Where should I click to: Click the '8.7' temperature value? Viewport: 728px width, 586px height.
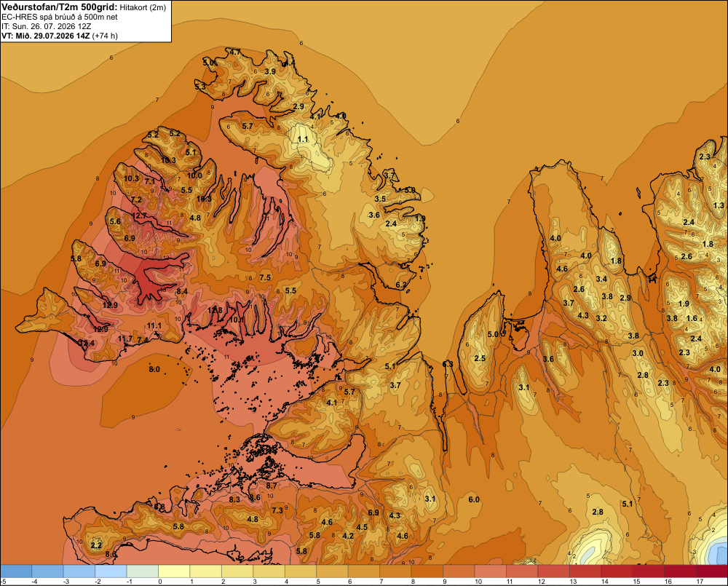(x=271, y=486)
